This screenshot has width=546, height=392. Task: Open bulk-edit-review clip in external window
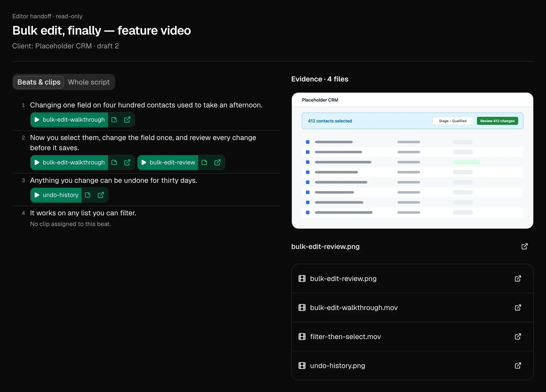click(217, 162)
